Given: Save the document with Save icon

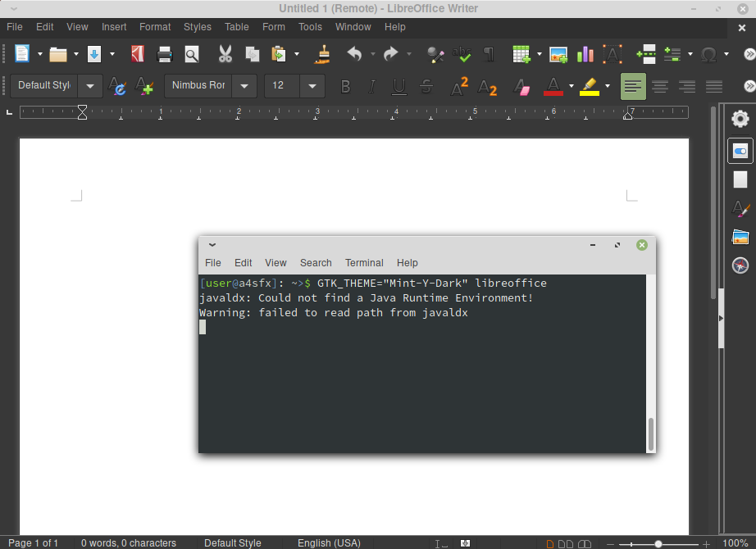Looking at the screenshot, I should [x=94, y=54].
